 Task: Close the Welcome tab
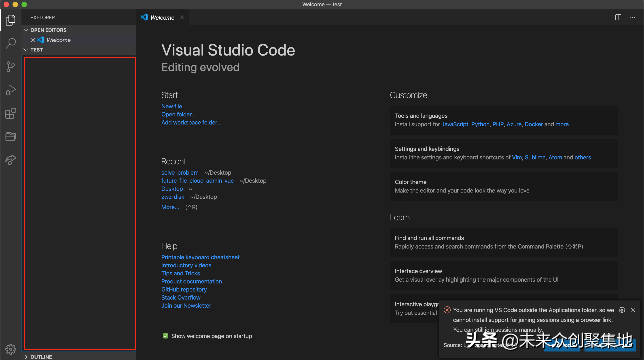click(182, 17)
